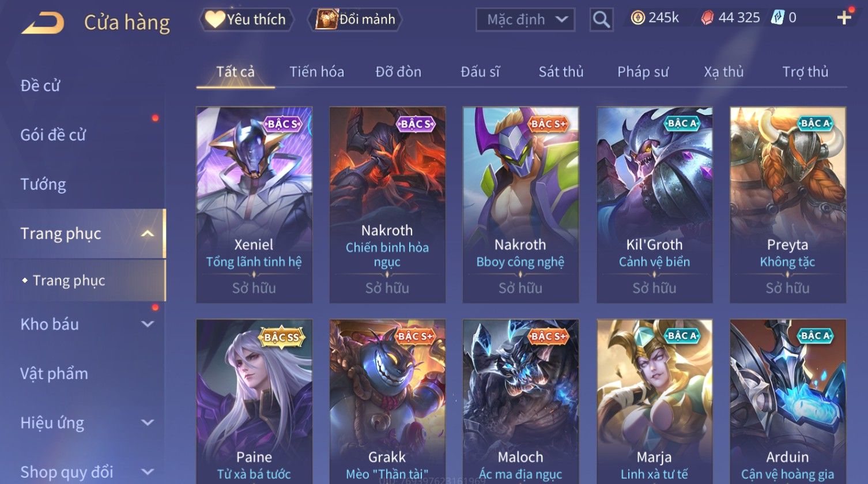Open the search magnifier icon
Image resolution: width=868 pixels, height=484 pixels.
point(601,20)
